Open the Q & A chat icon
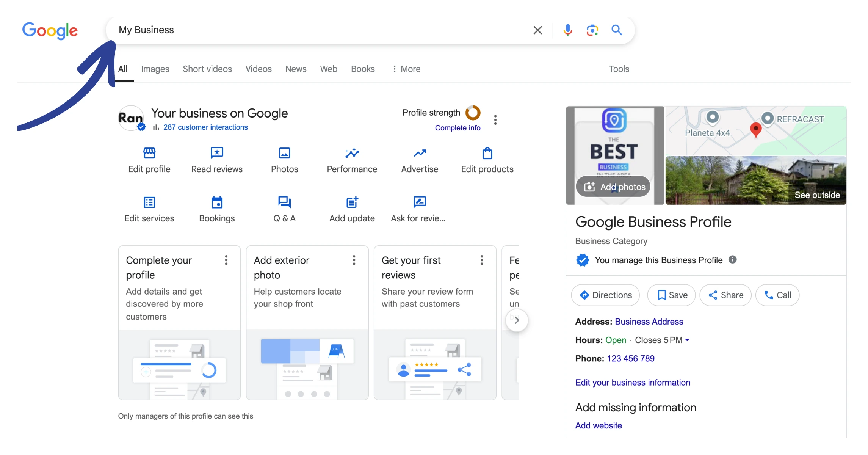The image size is (868, 455). pos(284,202)
